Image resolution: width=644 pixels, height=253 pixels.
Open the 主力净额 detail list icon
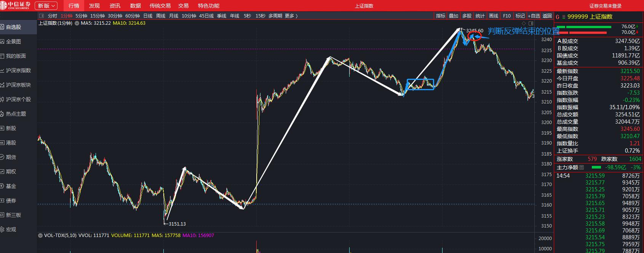click(582, 167)
